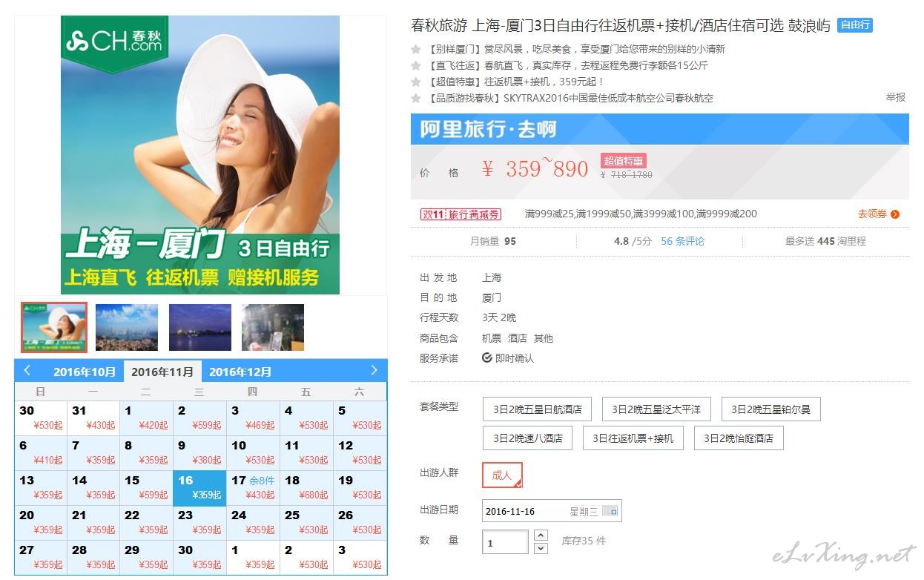Click the departure date input field
The width and height of the screenshot is (924, 580).
pyautogui.click(x=552, y=511)
